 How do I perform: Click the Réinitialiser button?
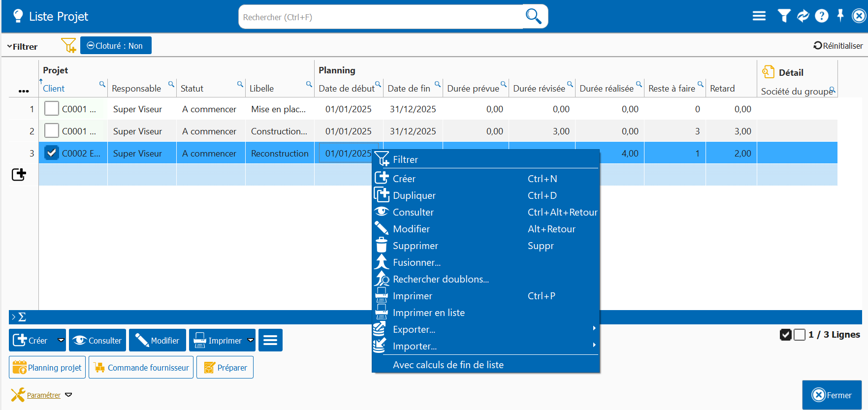(x=838, y=46)
